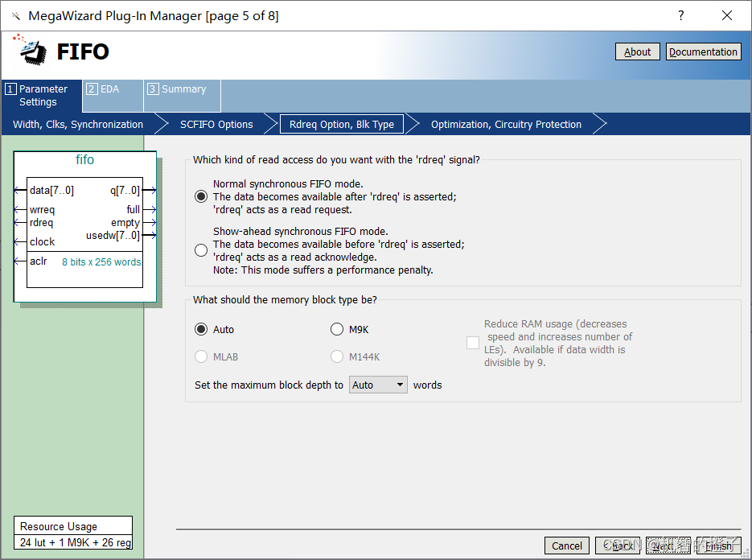Click the 24 lut + 1 M9K resource value
Viewport: 752px width, 560px height.
point(76,542)
